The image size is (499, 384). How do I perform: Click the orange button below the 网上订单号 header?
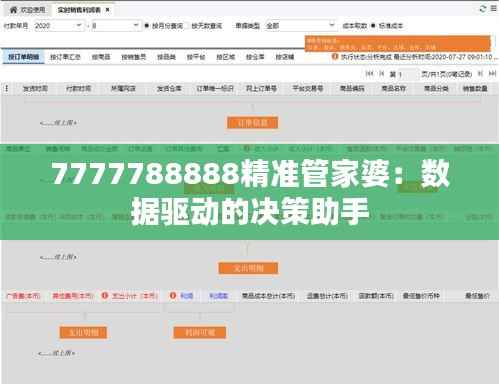pyautogui.click(x=252, y=123)
